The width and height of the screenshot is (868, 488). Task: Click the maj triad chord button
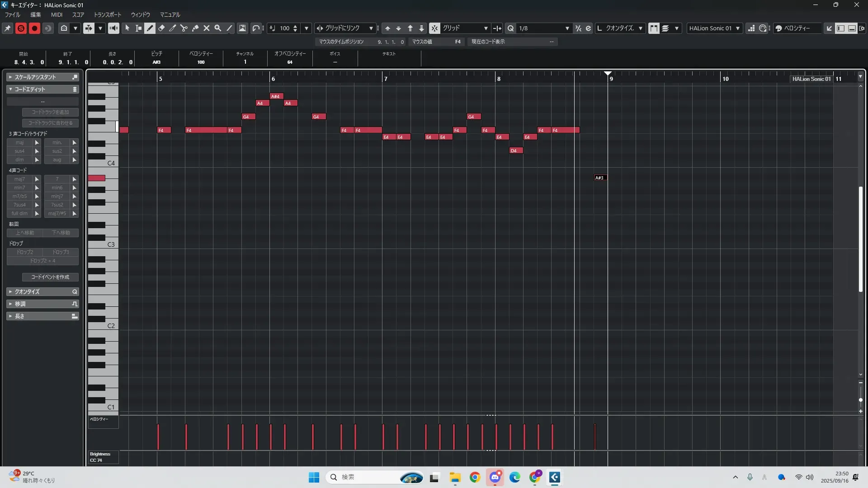19,142
